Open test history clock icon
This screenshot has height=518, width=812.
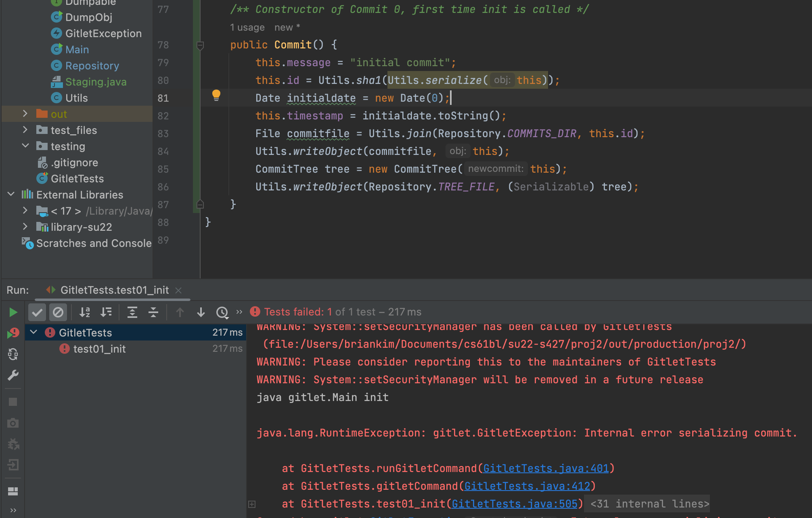[x=222, y=312]
